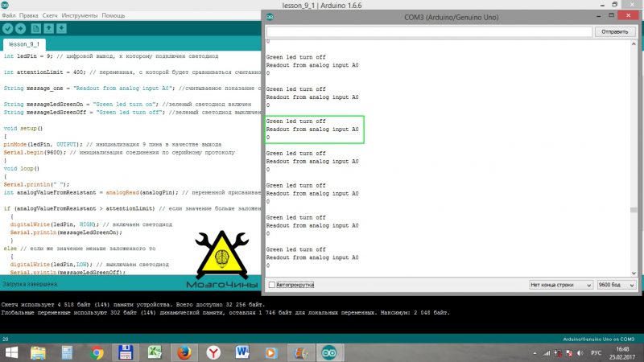Show hidden tray icons arrow
The image size is (644, 362).
(x=535, y=353)
